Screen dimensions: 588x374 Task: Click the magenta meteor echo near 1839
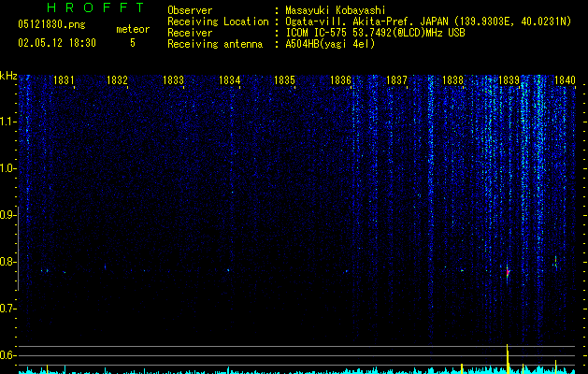pyautogui.click(x=508, y=272)
